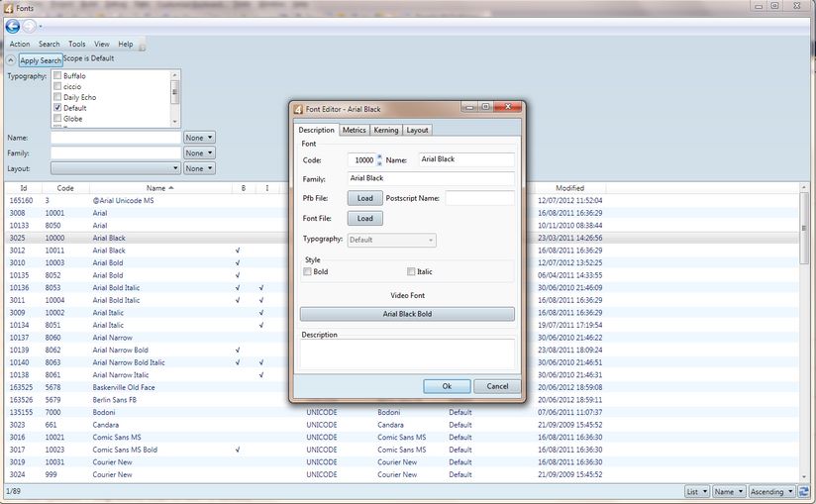The width and height of the screenshot is (816, 504).
Task: Click the blue back navigation arrow
Action: pos(13,26)
